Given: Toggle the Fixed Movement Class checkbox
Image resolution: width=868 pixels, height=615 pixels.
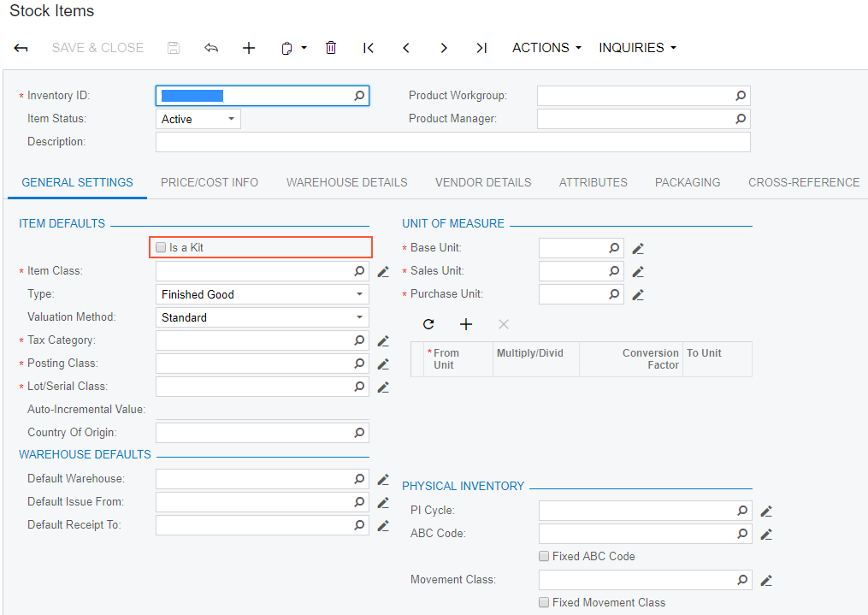Looking at the screenshot, I should coord(544,602).
